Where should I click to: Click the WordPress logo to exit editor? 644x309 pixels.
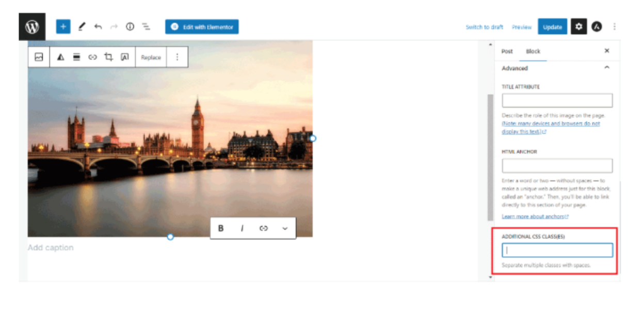[32, 27]
